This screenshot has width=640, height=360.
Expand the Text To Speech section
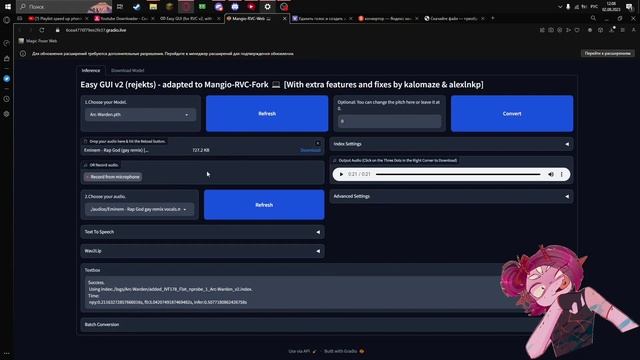[202, 232]
